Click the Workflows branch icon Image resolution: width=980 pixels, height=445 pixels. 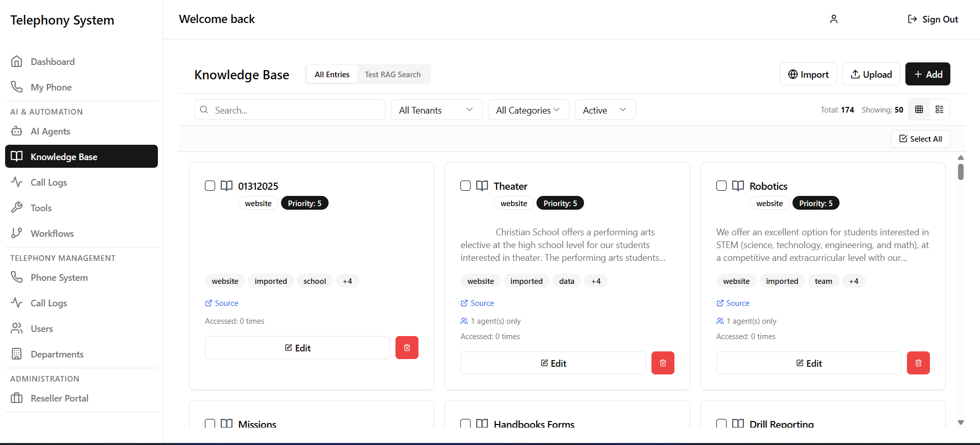tap(17, 233)
